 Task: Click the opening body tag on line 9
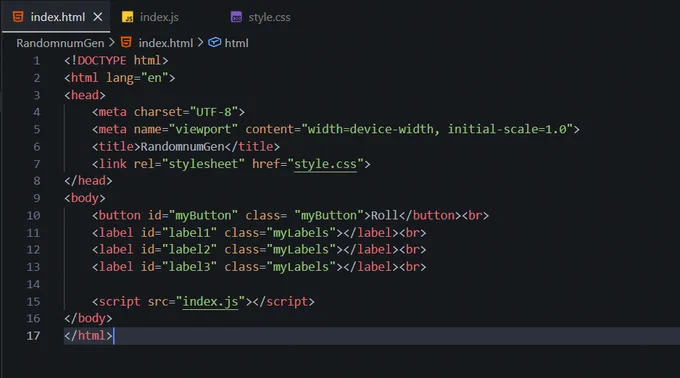85,198
